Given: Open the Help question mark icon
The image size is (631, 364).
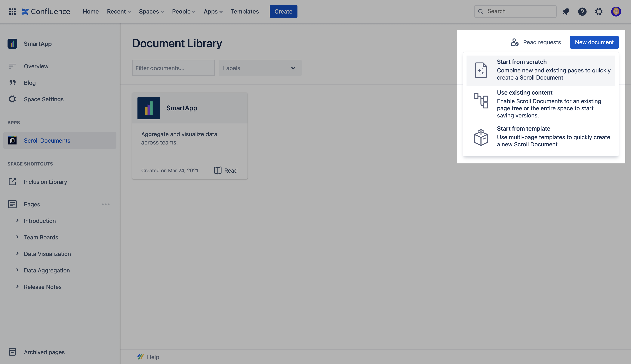Looking at the screenshot, I should tap(582, 11).
